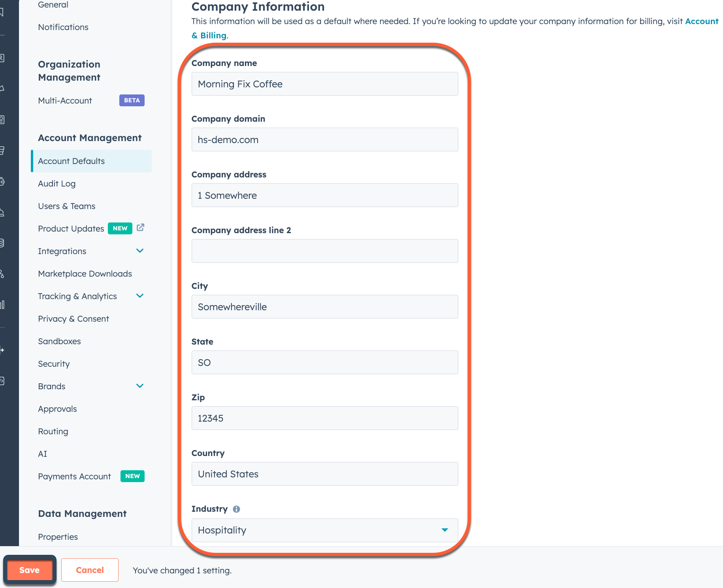The image size is (723, 588).
Task: Click the Cancel button
Action: (x=90, y=570)
